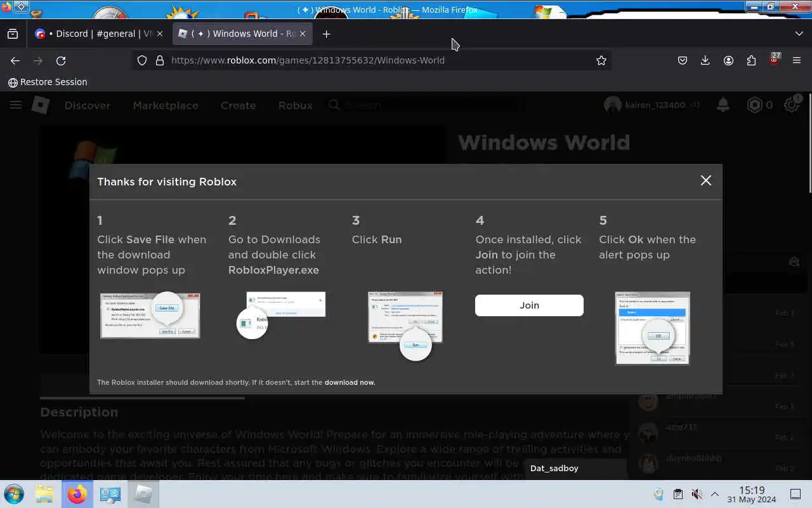Viewport: 812px width, 508px height.
Task: Click the Ok alert step illustration
Action: coord(652,328)
